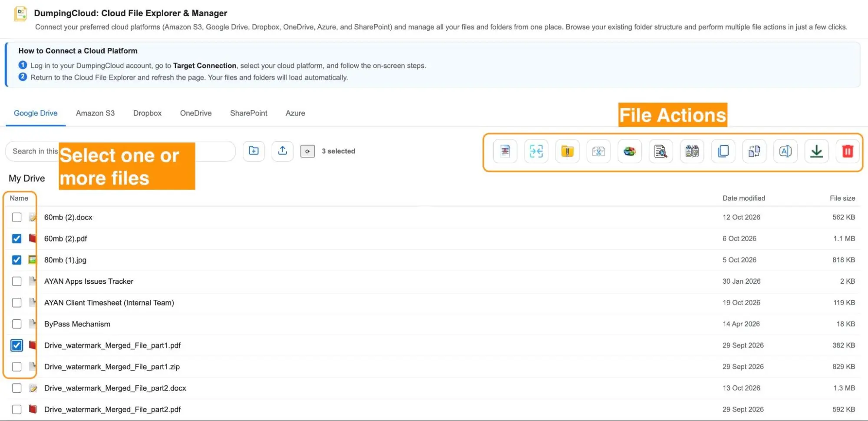Switch to the OneDrive tab

coord(196,113)
